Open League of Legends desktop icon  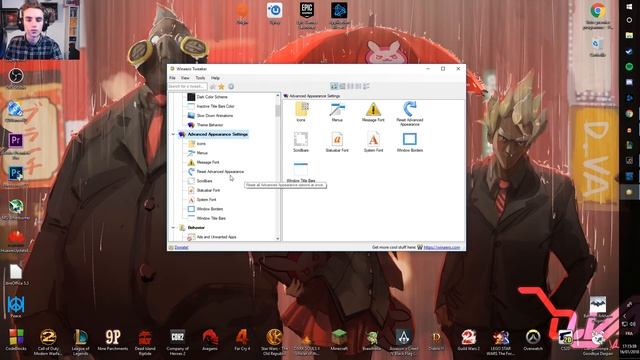tap(80, 342)
